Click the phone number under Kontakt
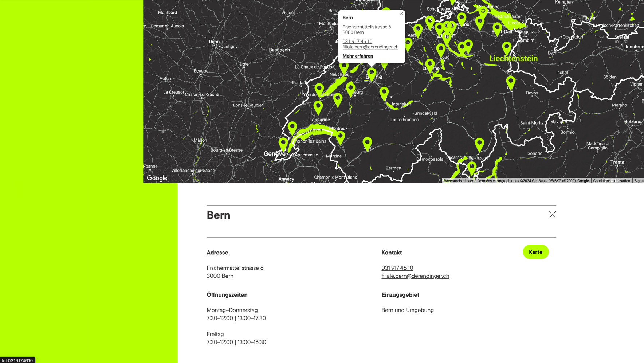This screenshot has height=363, width=644. pos(397,268)
